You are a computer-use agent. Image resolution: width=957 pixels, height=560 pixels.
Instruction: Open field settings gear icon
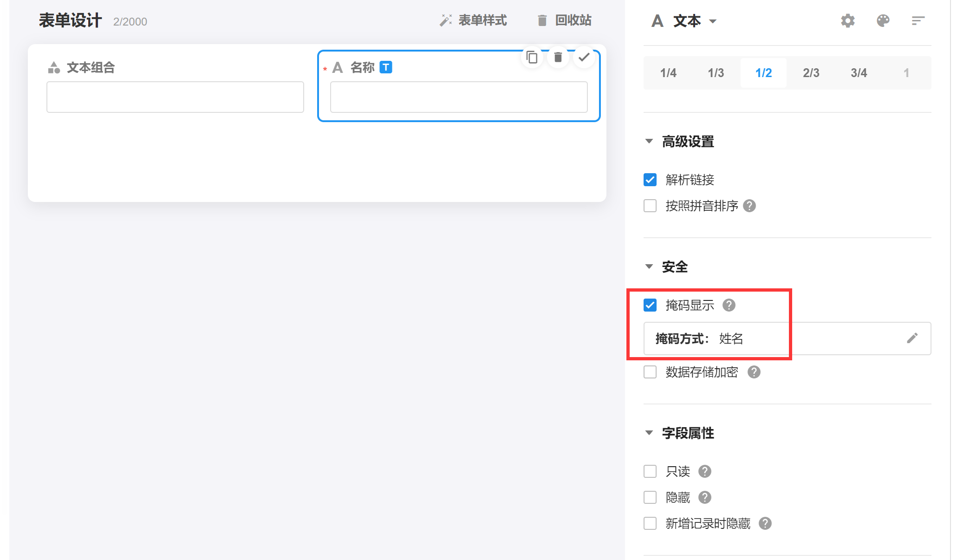(x=848, y=21)
